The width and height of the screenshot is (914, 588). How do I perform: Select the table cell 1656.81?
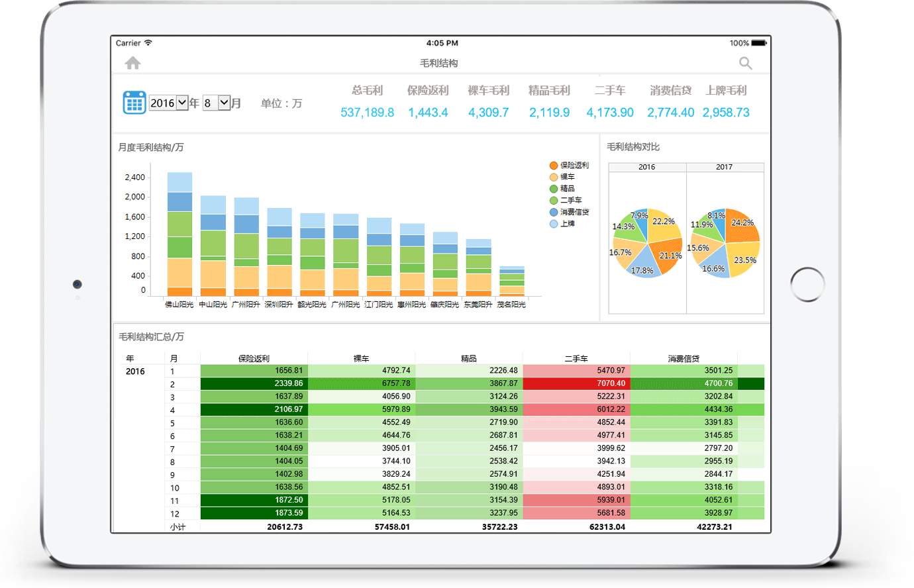[254, 371]
